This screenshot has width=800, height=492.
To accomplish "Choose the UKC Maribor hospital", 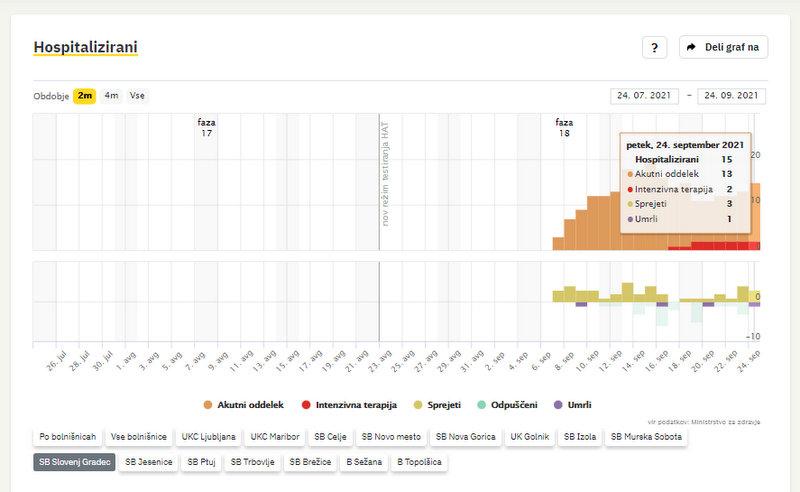I will [272, 437].
